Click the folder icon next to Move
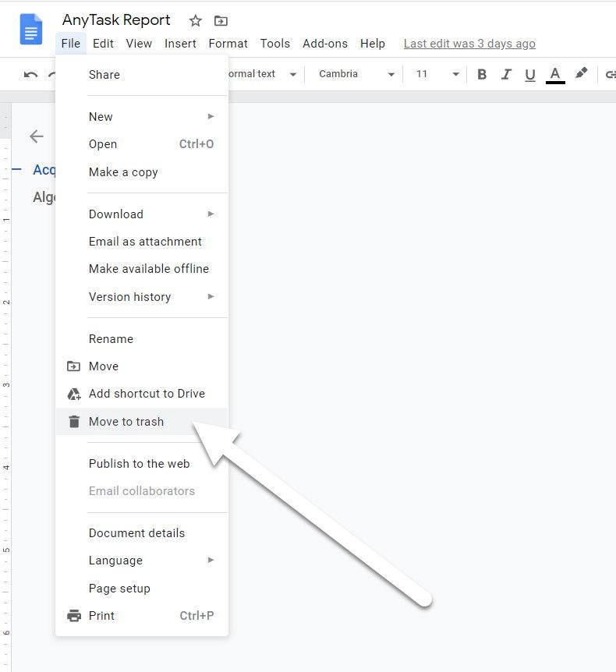The width and height of the screenshot is (616, 672). [x=74, y=366]
